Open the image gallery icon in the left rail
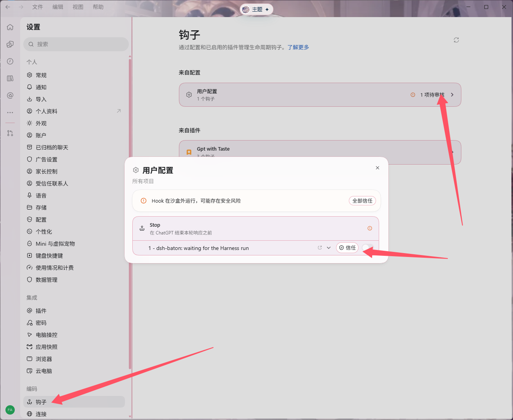 (x=10, y=44)
